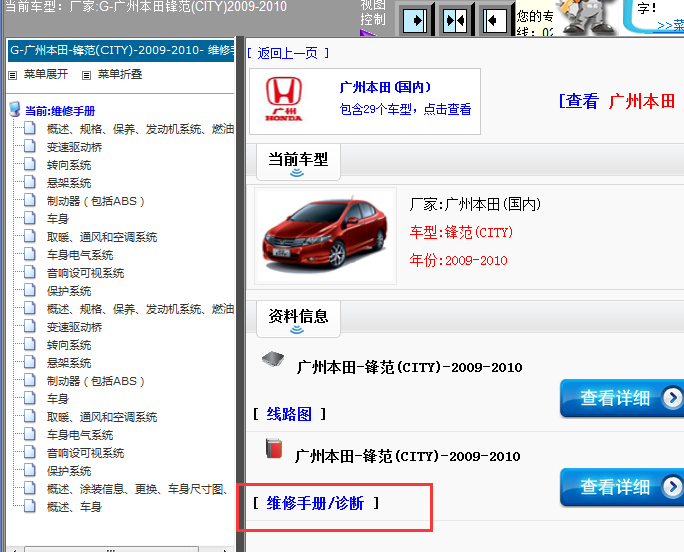Screen dimensions: 684x552
Task: Click the 年份:2009-2010 text
Action: pos(458,260)
